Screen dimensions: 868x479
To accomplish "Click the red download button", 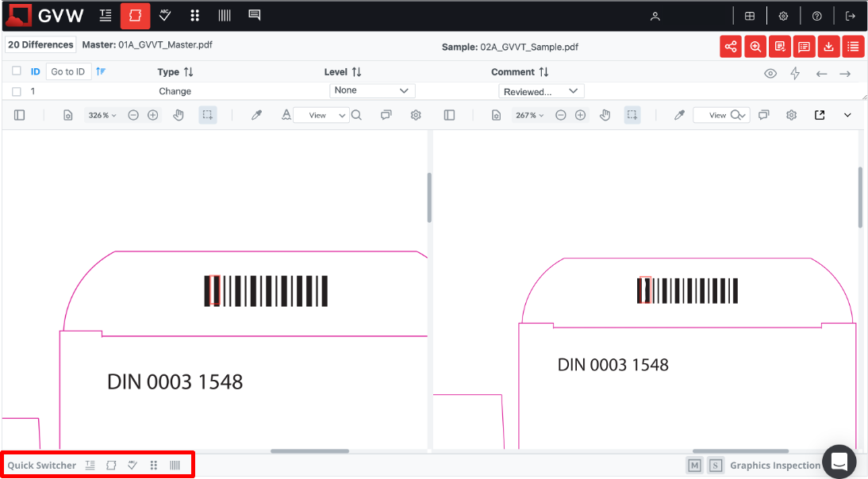I will coord(829,47).
